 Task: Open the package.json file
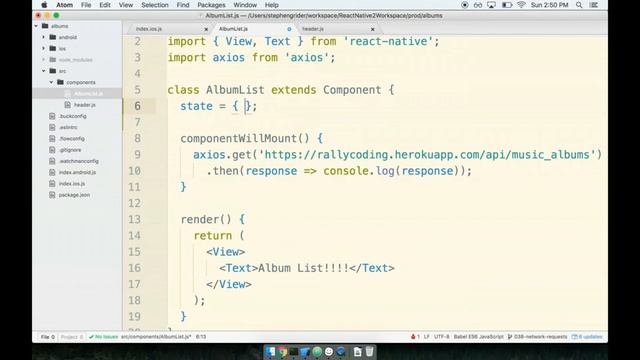[74, 195]
